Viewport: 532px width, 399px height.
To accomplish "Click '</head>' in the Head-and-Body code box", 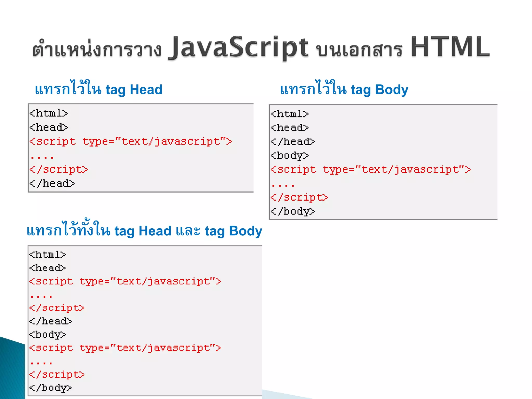I will pos(51,321).
